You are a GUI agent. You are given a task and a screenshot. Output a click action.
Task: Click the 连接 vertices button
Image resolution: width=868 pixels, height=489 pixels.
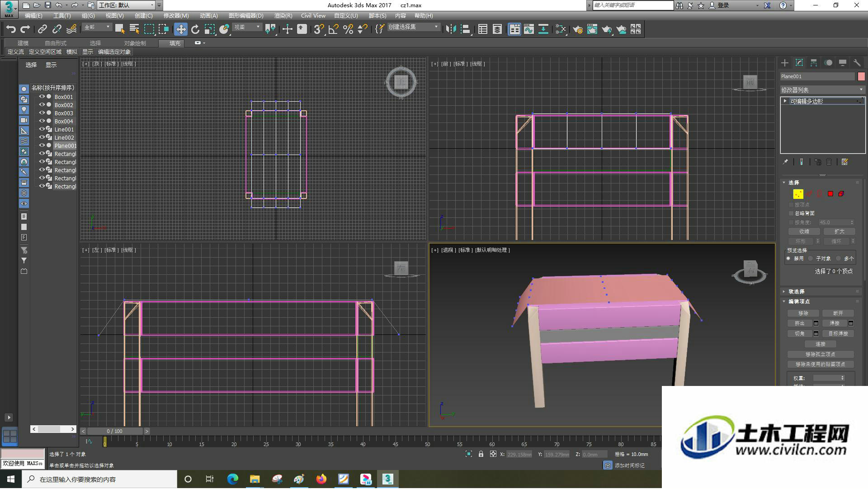(x=821, y=344)
